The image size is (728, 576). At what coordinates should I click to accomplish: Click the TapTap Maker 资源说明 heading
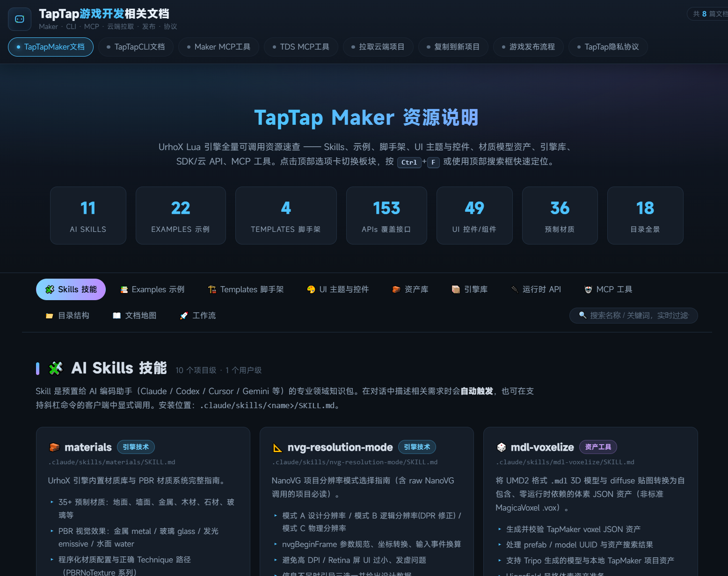click(x=366, y=118)
